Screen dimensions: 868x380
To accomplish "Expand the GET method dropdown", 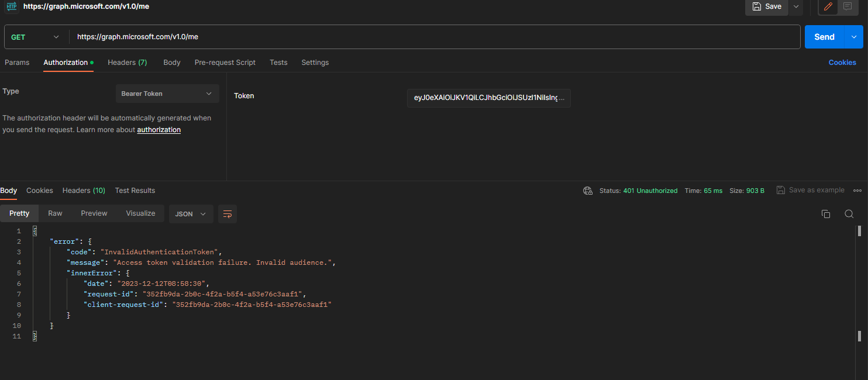I will click(35, 37).
